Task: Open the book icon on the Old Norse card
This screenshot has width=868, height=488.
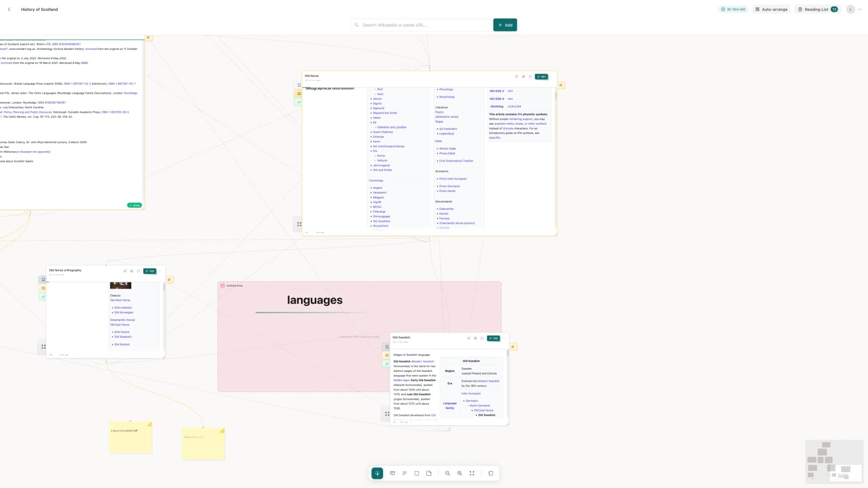Action: (299, 94)
